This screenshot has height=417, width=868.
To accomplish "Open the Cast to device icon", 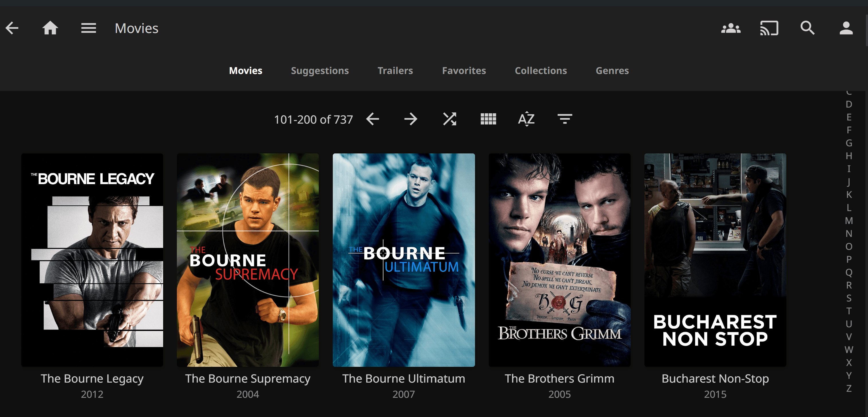I will click(x=769, y=28).
